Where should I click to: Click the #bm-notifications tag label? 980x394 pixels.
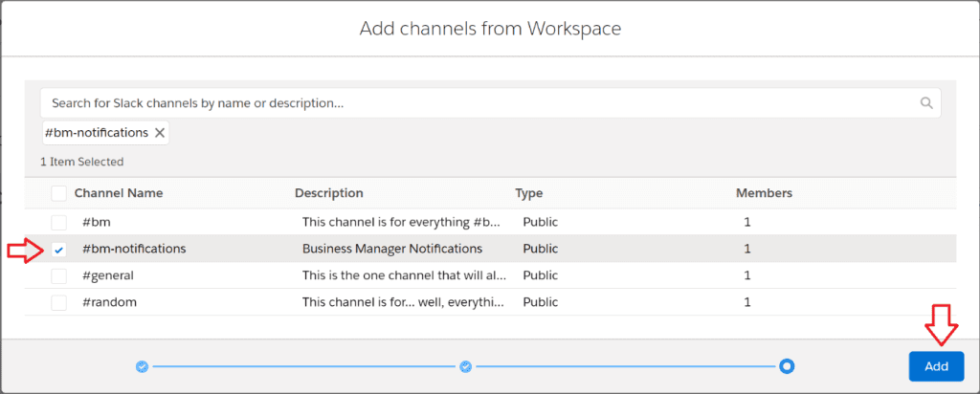[x=97, y=133]
